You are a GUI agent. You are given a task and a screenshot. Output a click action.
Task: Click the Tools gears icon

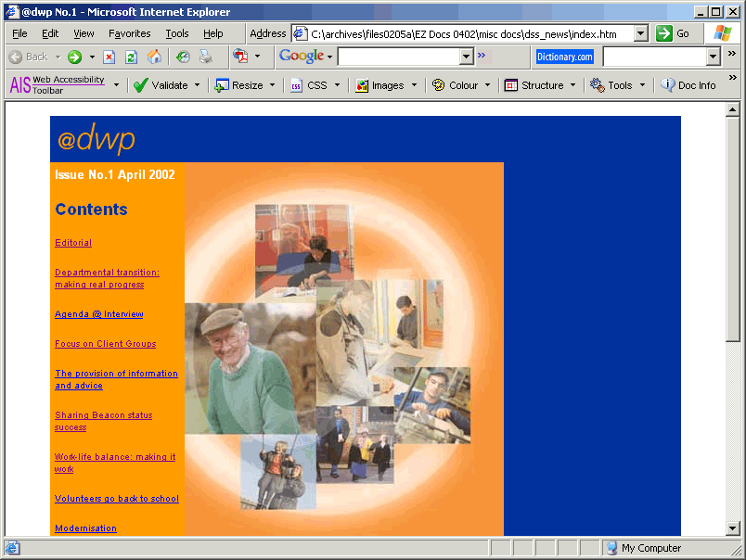click(x=598, y=85)
